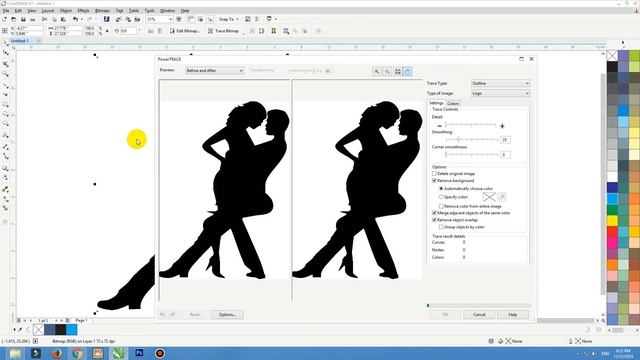
Task: Select Specify color radio button
Action: coord(441,197)
